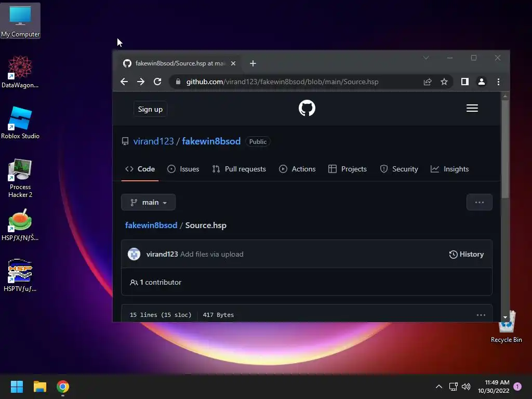Open 'Add files via upload' commit message
The height and width of the screenshot is (399, 532).
point(212,254)
